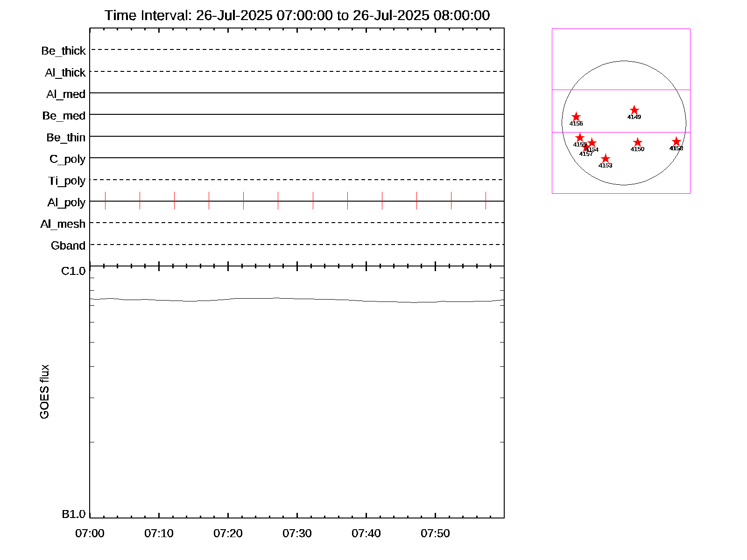This screenshot has height=560, width=747.
Task: Click the Be_thick filter label
Action: click(63, 51)
